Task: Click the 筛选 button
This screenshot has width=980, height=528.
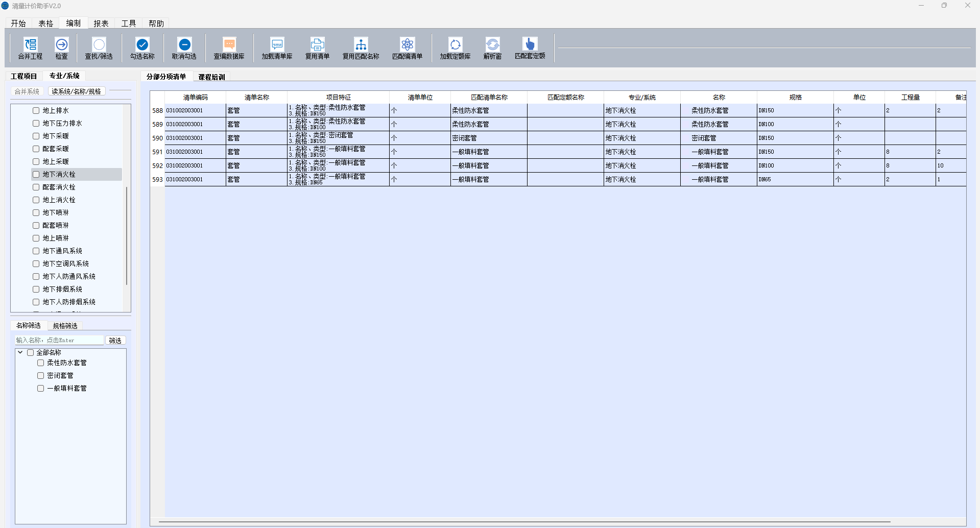Action: 115,341
